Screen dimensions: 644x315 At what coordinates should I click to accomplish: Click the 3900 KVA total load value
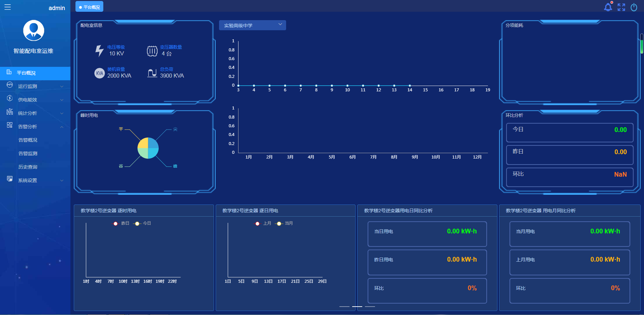pos(172,76)
